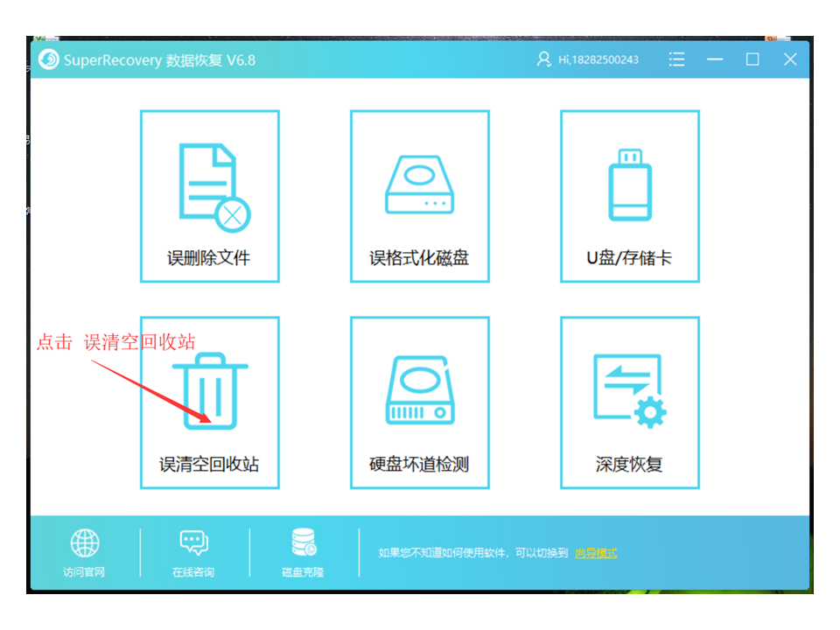Click the title text SuperRecovery 数据恢复 V6.8
The image size is (840, 630).
[x=159, y=60]
